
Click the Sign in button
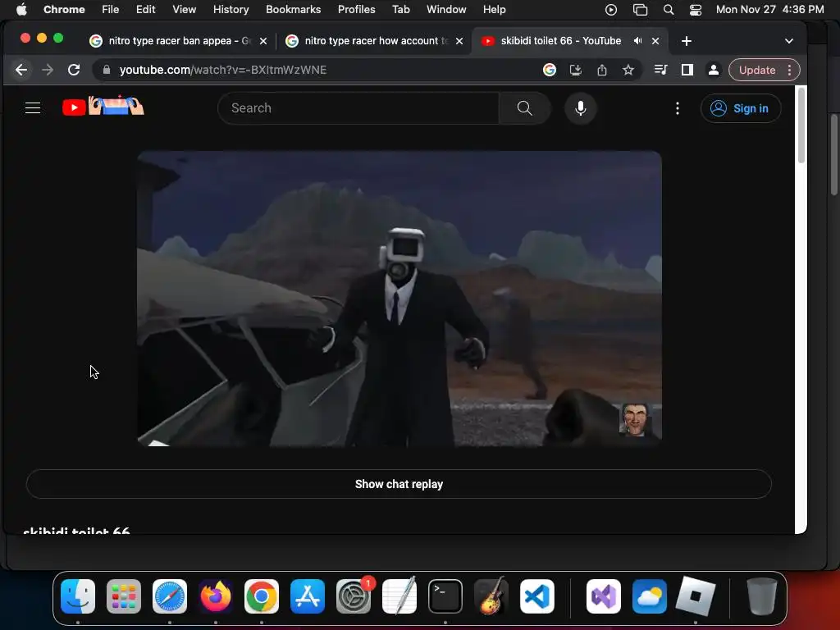click(x=741, y=108)
